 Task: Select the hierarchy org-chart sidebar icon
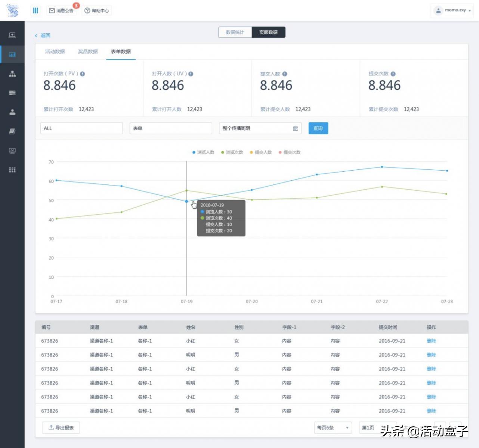(x=12, y=74)
